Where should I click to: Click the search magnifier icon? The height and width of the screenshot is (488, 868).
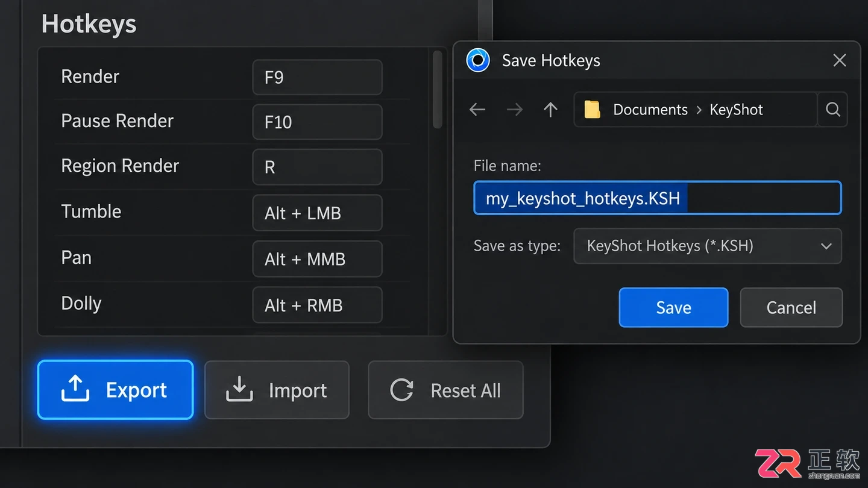point(832,109)
